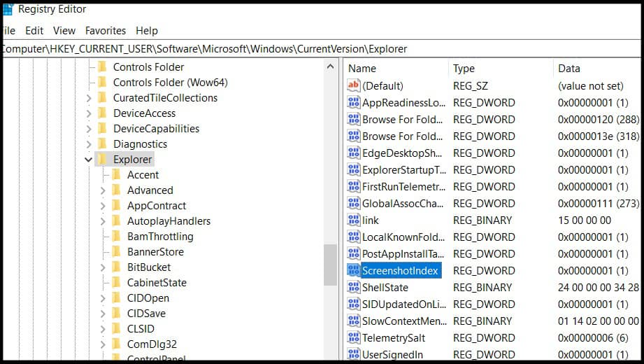The width and height of the screenshot is (644, 364).
Task: Click the (value not set) data cell
Action: click(x=591, y=85)
